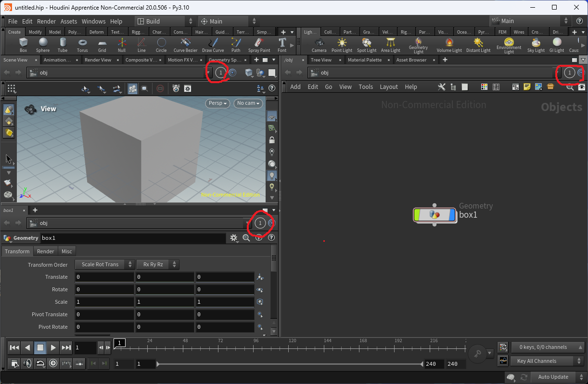Open the Persp viewport dropdown
Viewport: 588px width, 384px height.
click(218, 103)
